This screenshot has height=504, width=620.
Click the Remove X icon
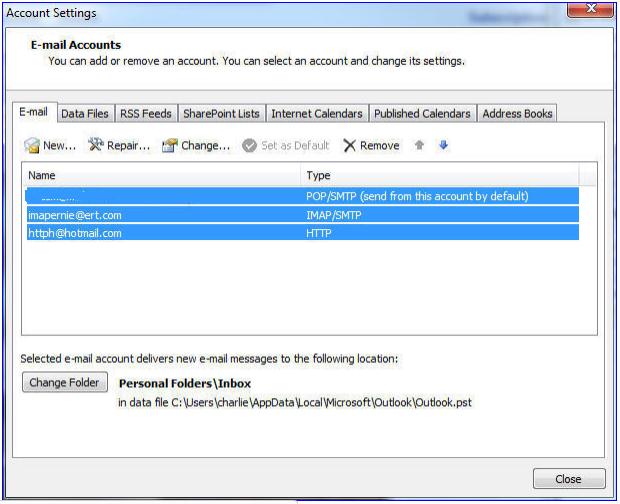click(349, 146)
